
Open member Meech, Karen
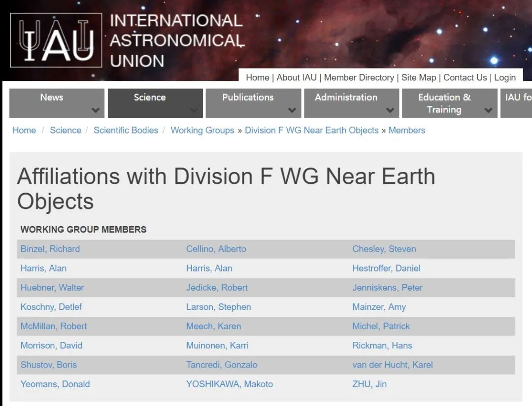[x=213, y=326]
